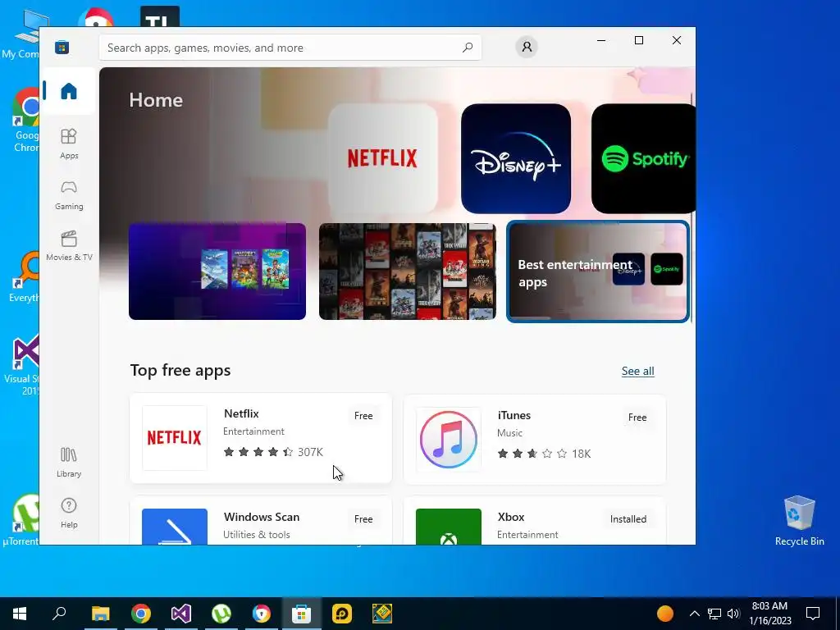Screen dimensions: 840x630
Task: Click the Netflix app icon in Top free apps
Action: tap(175, 438)
